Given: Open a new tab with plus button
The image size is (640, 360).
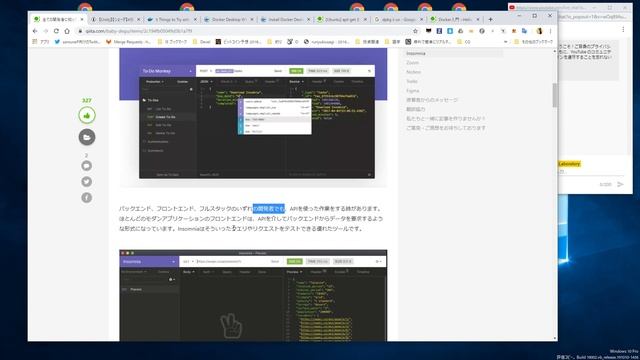Looking at the screenshot, I should pyautogui.click(x=491, y=19).
